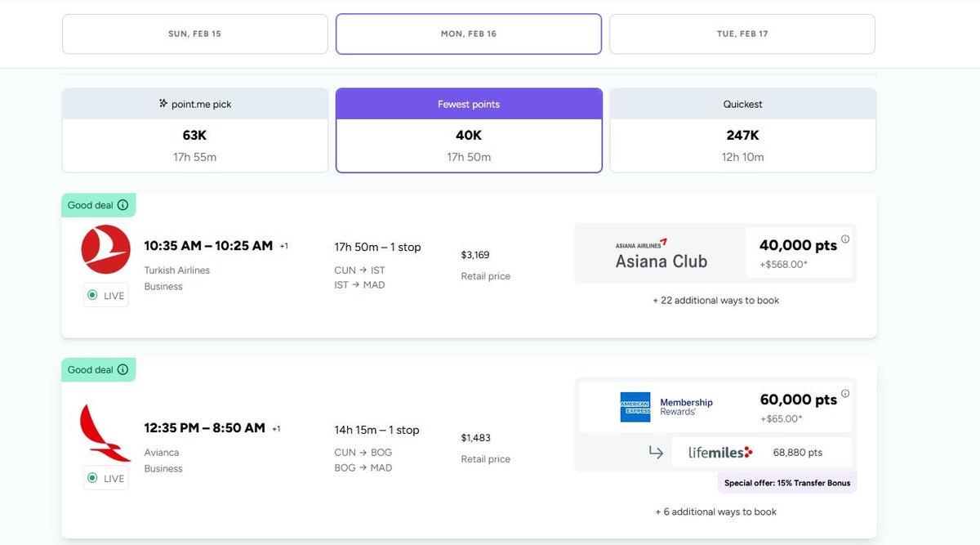The width and height of the screenshot is (980, 545).
Task: Open info icon beside 60,000 pts
Action: point(845,393)
